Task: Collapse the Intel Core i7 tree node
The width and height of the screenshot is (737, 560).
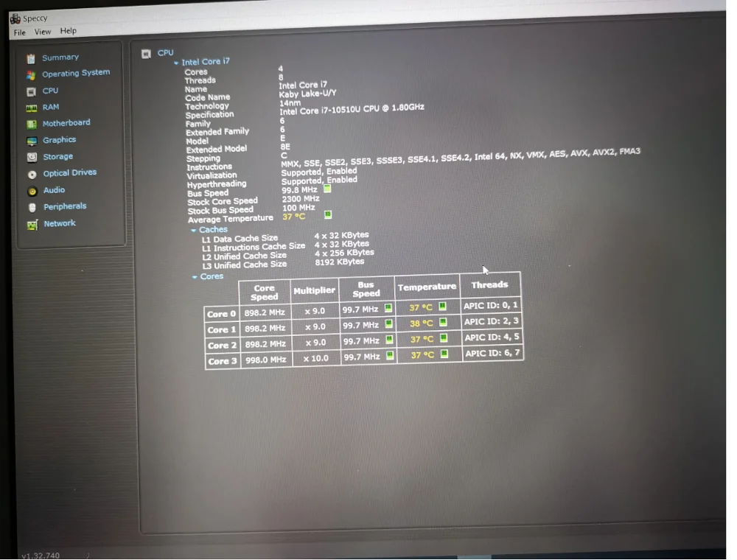Action: coord(176,63)
